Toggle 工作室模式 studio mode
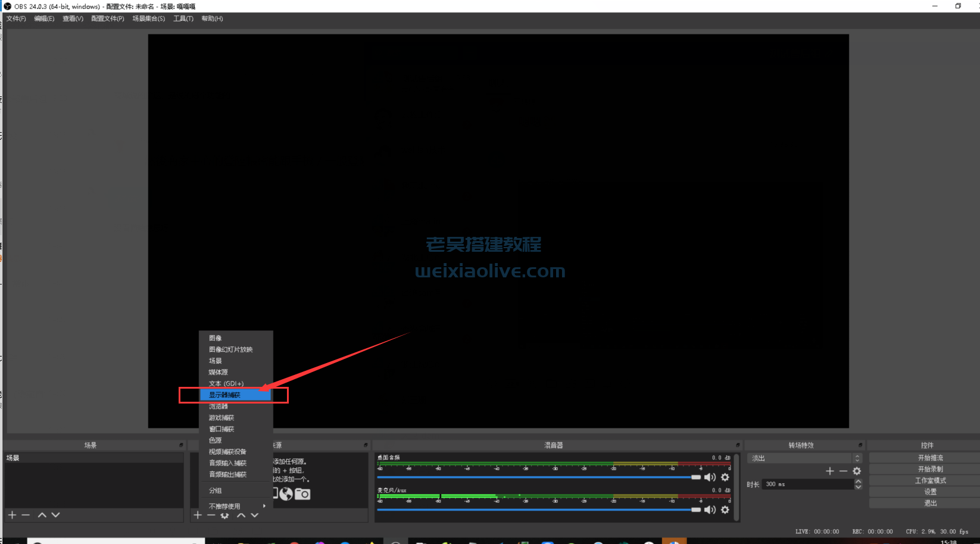Viewport: 980px width, 544px height. coord(930,480)
